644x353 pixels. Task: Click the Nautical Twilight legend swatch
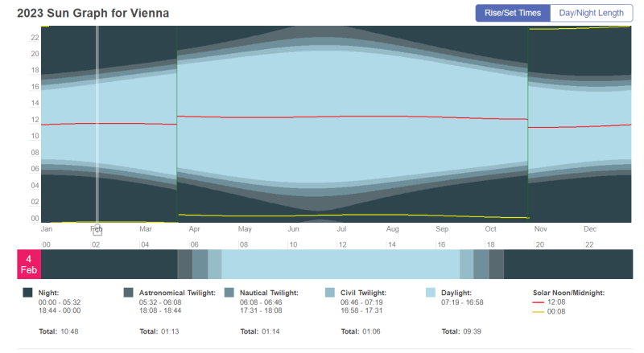click(229, 293)
